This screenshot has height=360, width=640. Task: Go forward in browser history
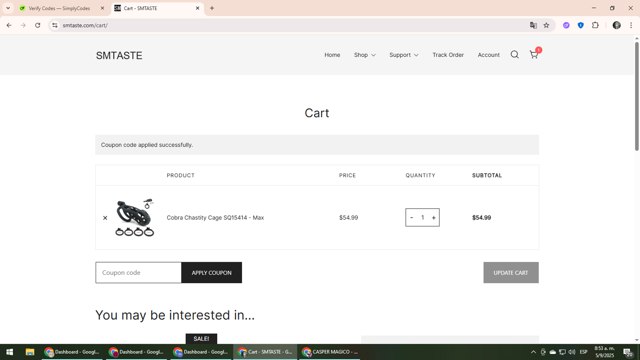[x=23, y=25]
